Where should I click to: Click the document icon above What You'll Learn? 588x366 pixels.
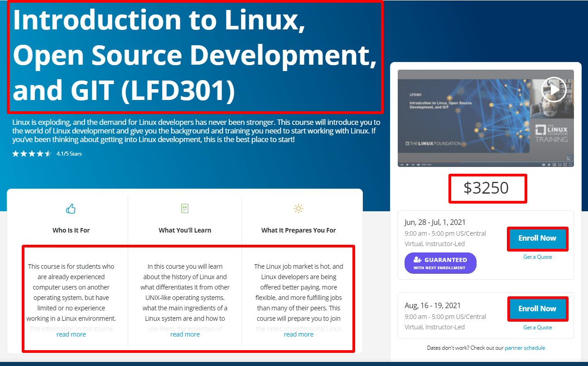[185, 209]
